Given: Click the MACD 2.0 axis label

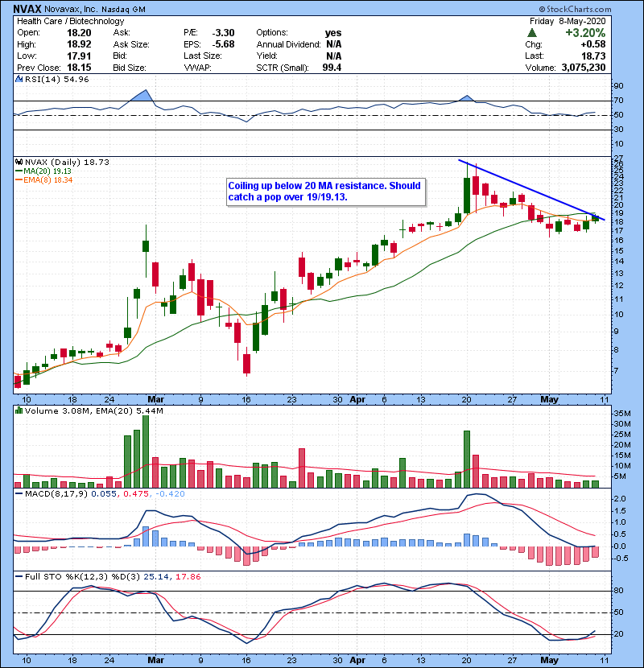Looking at the screenshot, I should coord(619,498).
